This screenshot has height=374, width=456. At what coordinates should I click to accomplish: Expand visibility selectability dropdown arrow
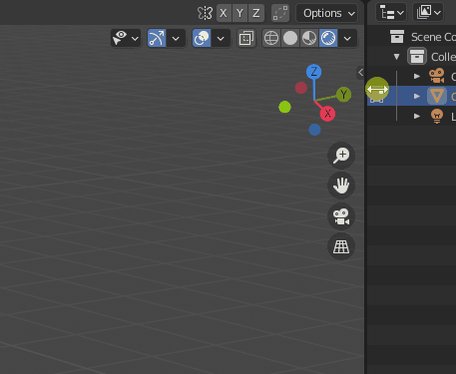(x=135, y=39)
